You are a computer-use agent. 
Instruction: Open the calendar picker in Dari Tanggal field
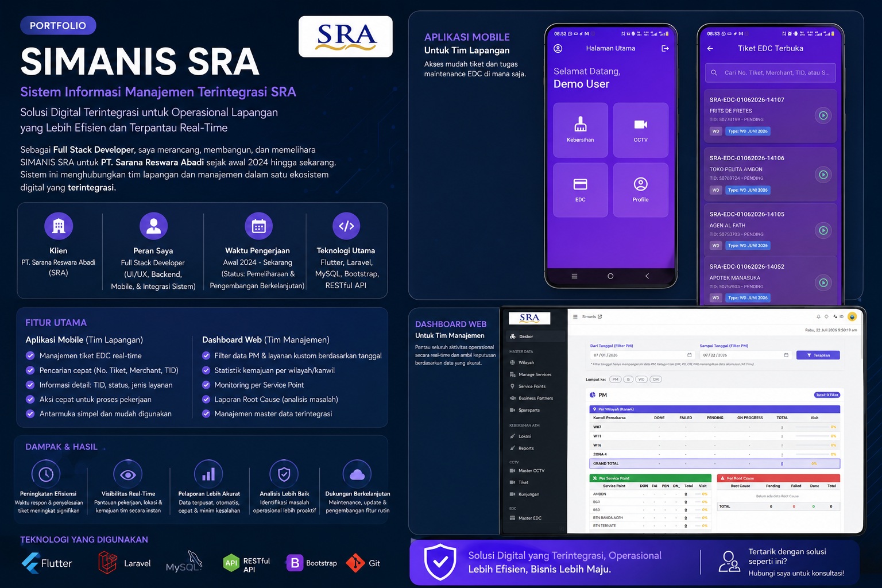coord(690,355)
